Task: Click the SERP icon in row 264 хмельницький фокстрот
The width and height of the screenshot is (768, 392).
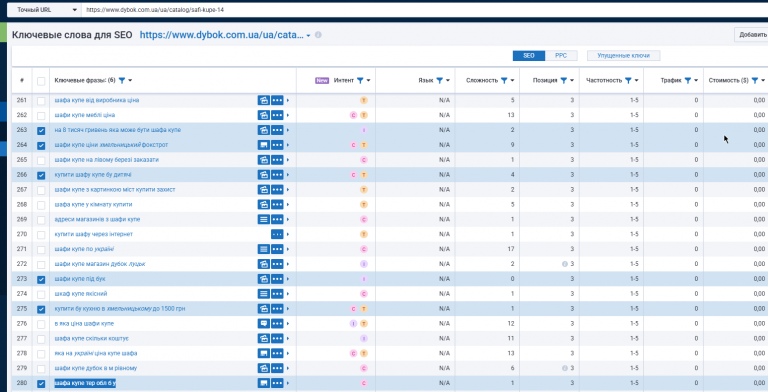Action: [264, 145]
